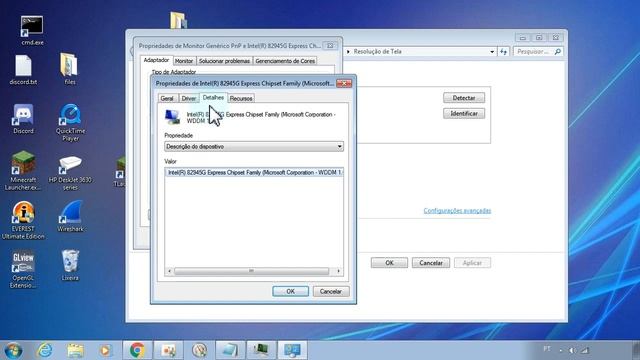Image resolution: width=640 pixels, height=360 pixels.
Task: Click the scroll left arrow in Valor list
Action: [x=169, y=271]
